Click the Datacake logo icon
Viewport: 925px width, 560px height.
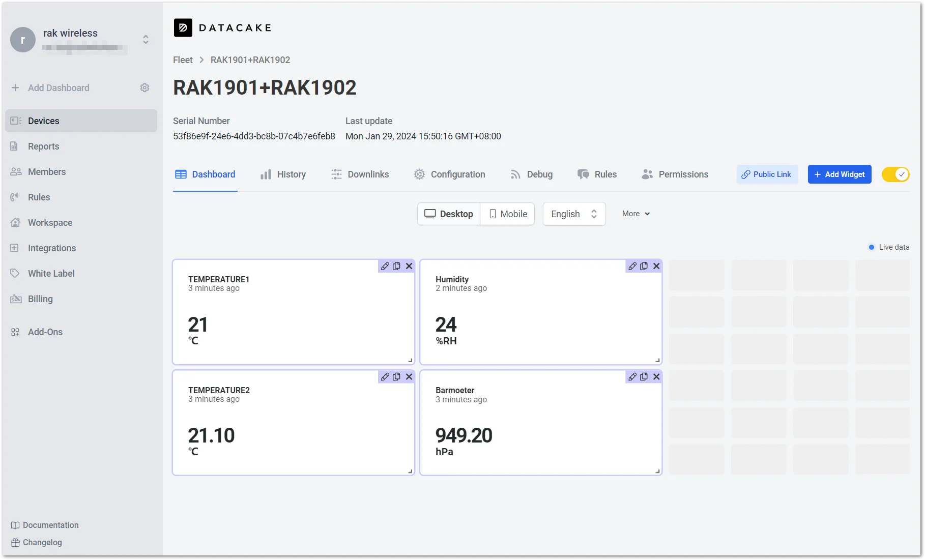[183, 28]
